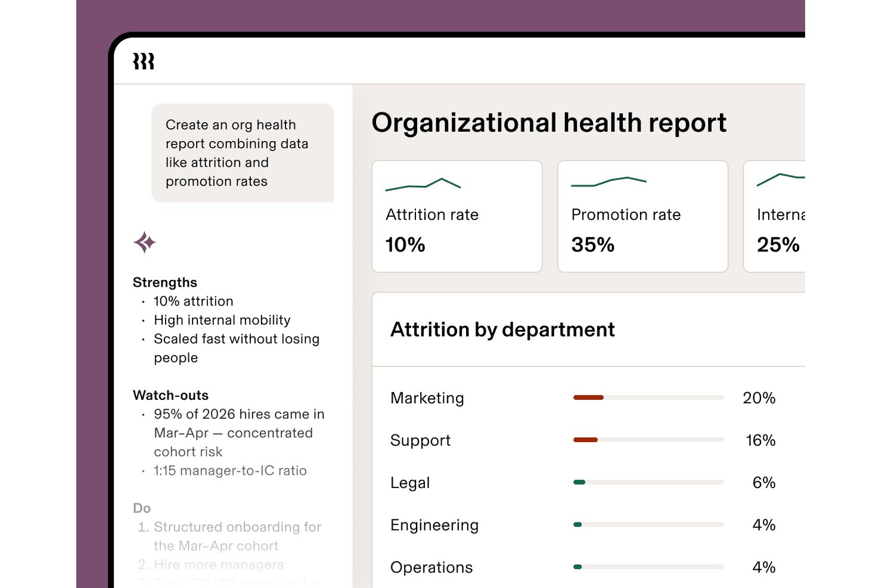Select the Marketing department row label
Image resolution: width=882 pixels, height=588 pixels.
(427, 398)
